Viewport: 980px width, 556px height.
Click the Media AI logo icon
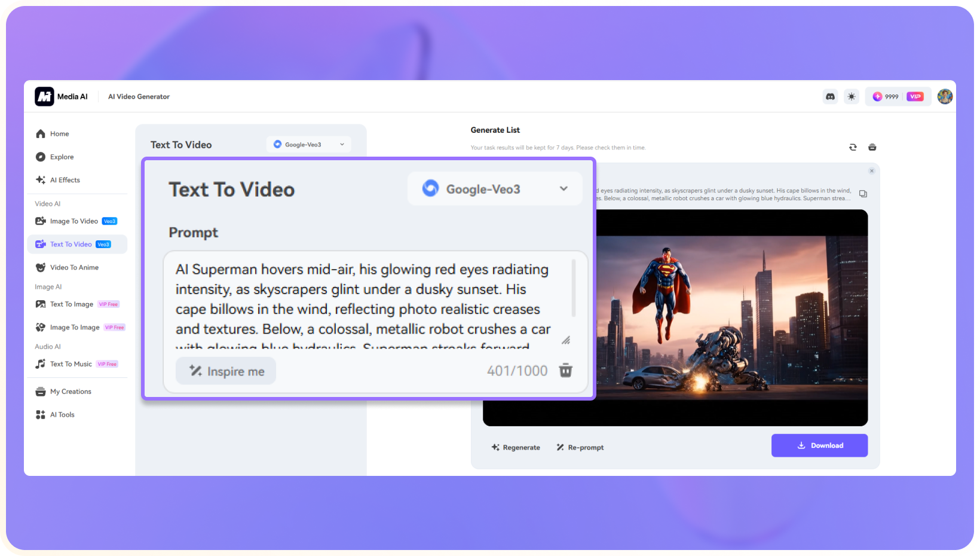tap(44, 96)
